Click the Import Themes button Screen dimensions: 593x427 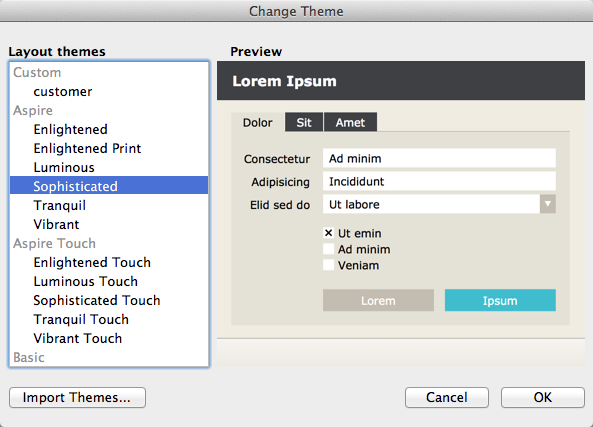tap(77, 397)
